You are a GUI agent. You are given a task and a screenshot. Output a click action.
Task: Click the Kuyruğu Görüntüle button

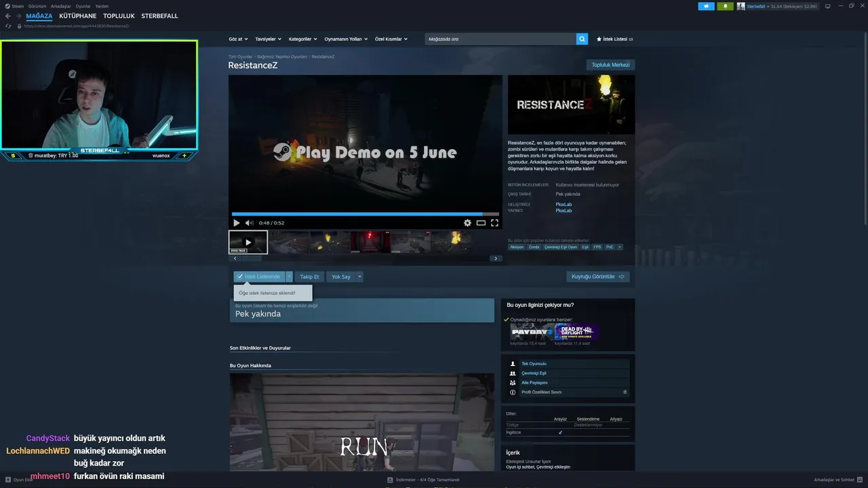pyautogui.click(x=598, y=277)
